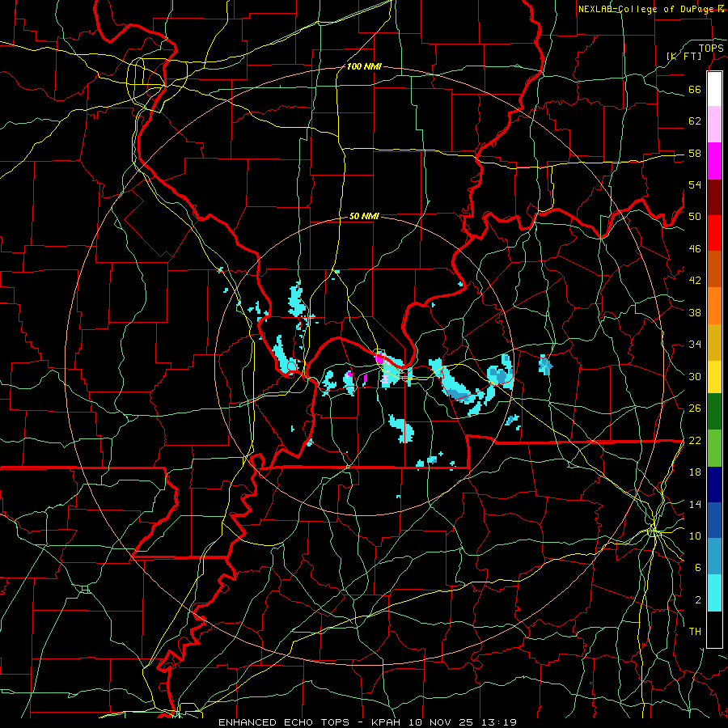Viewport: 728px width, 728px height.
Task: Click the '50' legend value
Action: tap(695, 217)
